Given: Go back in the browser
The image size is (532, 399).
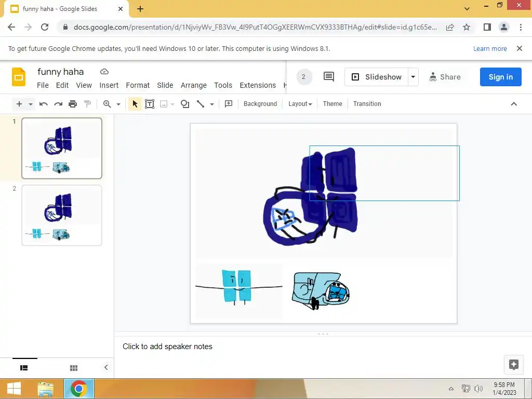Looking at the screenshot, I should click(11, 27).
